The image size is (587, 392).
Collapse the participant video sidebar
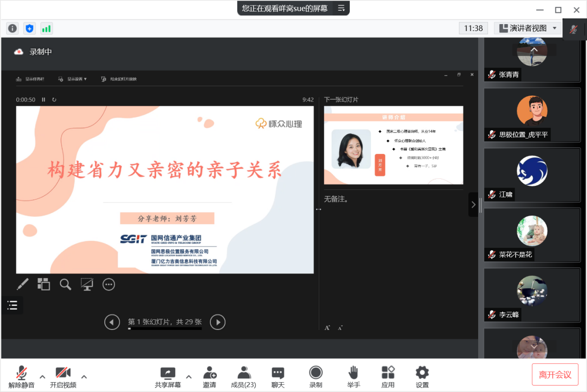(x=473, y=204)
